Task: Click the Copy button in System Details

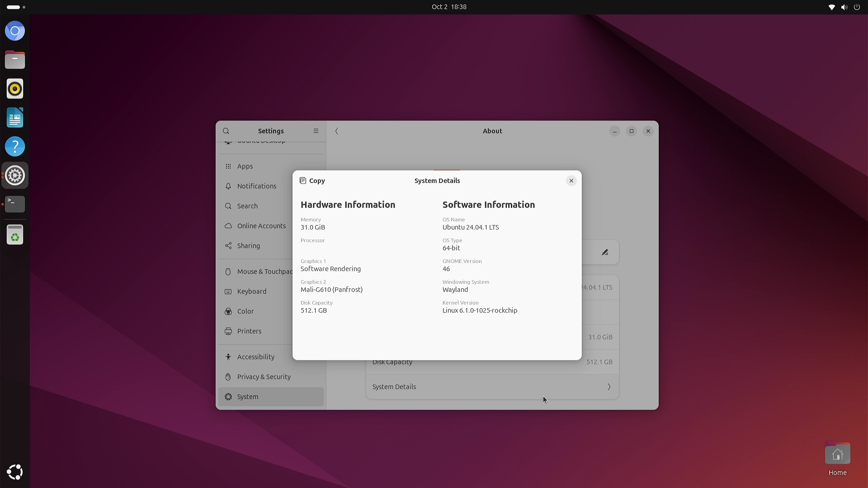Action: [x=312, y=181]
